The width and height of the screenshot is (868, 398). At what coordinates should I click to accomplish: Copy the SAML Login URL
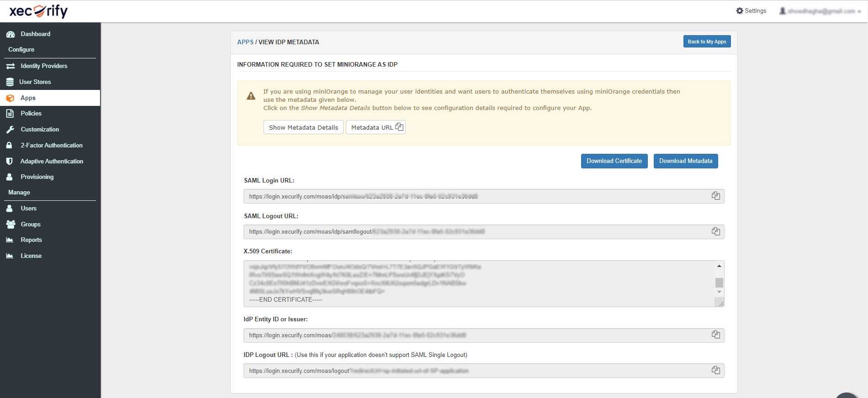point(716,196)
